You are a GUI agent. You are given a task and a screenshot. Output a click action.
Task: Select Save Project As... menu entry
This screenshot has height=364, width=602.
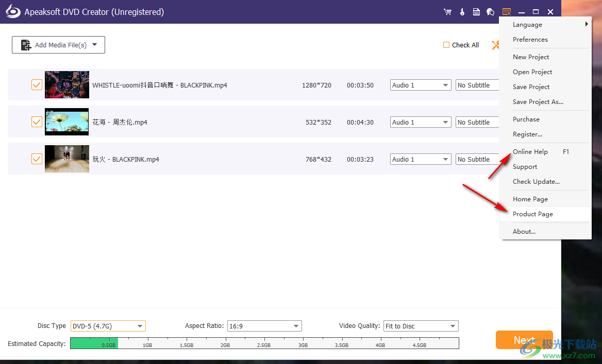tap(545, 101)
